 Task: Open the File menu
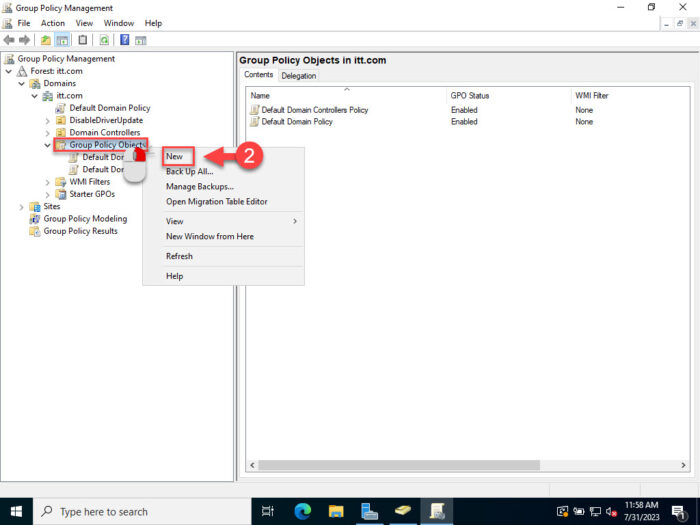click(24, 23)
